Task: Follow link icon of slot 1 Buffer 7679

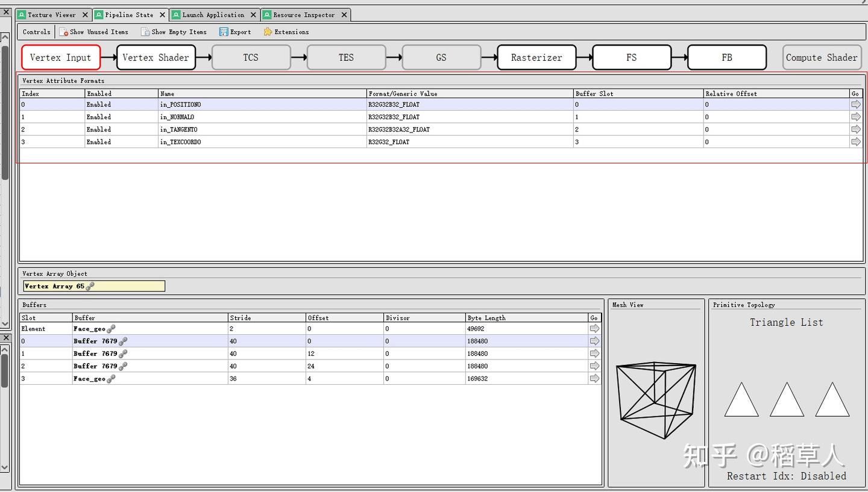Action: [123, 353]
